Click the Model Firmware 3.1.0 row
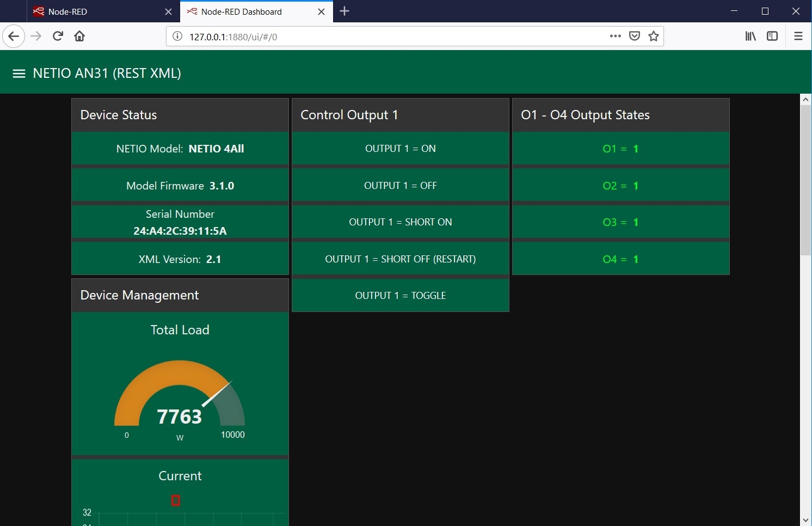This screenshot has width=812, height=526. click(x=180, y=186)
